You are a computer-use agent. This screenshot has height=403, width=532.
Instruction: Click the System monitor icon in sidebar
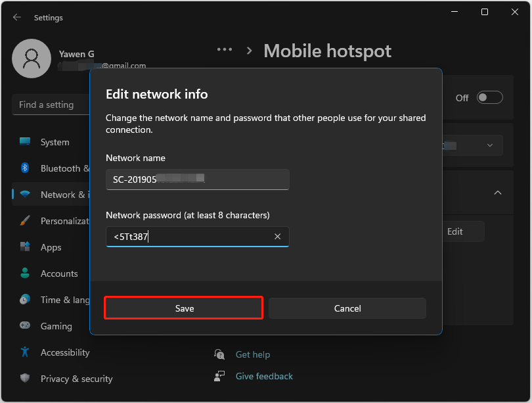click(25, 141)
